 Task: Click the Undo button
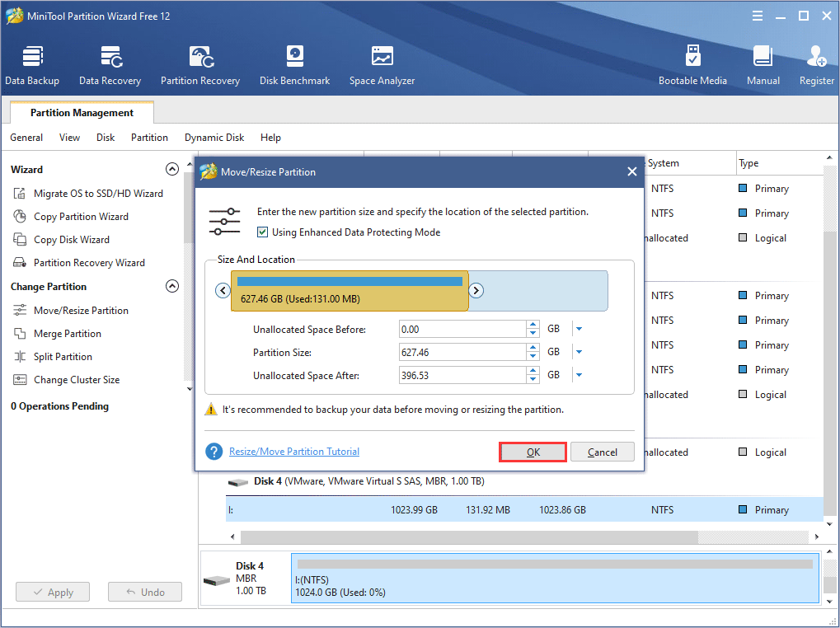[145, 592]
